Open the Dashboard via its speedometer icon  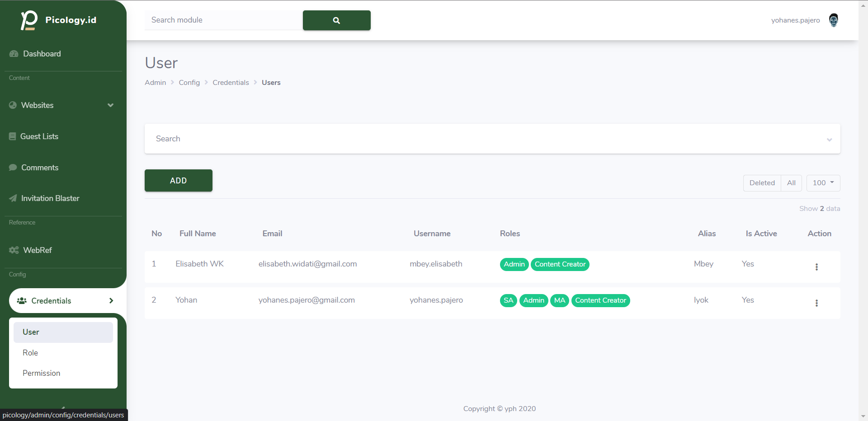click(x=13, y=53)
